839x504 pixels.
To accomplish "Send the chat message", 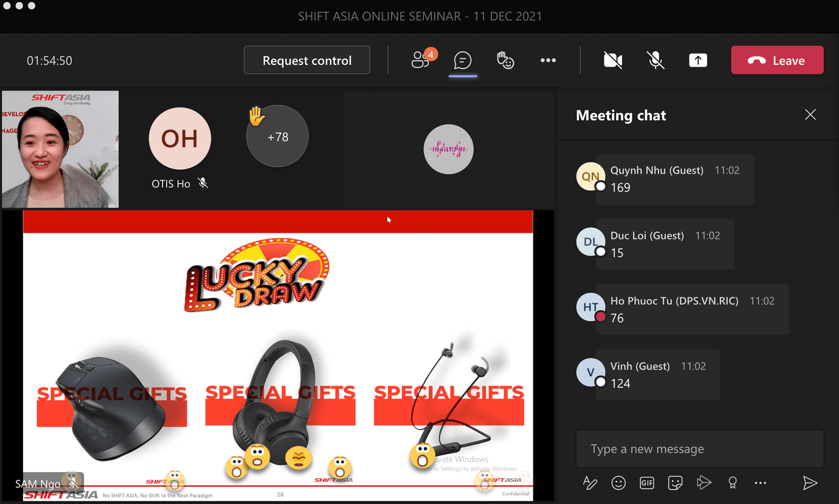I will click(810, 483).
